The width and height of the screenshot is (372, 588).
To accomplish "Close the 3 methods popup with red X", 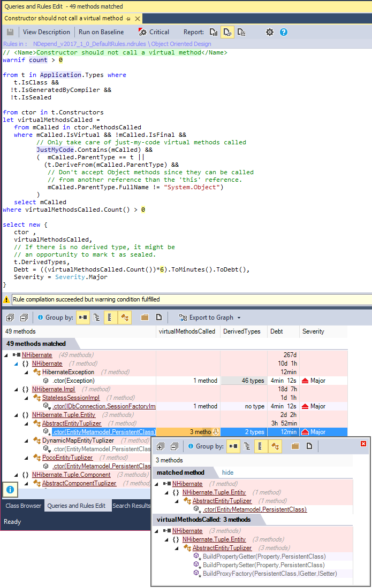I will click(363, 444).
